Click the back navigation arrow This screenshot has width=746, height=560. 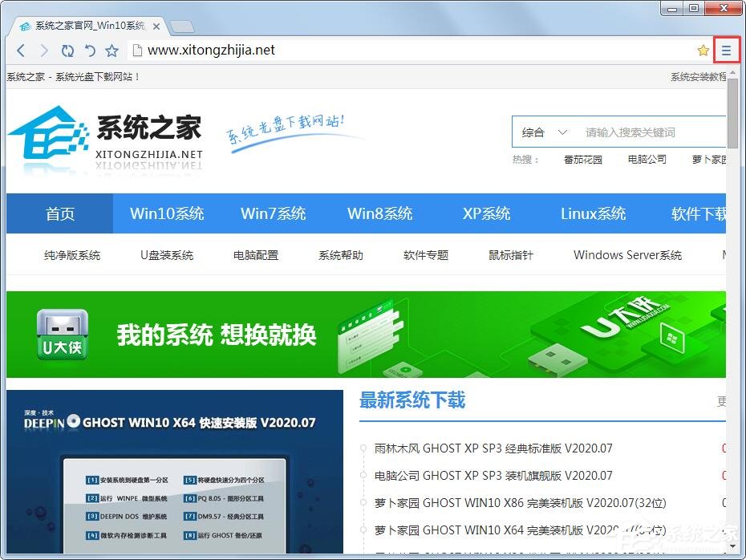pos(21,50)
